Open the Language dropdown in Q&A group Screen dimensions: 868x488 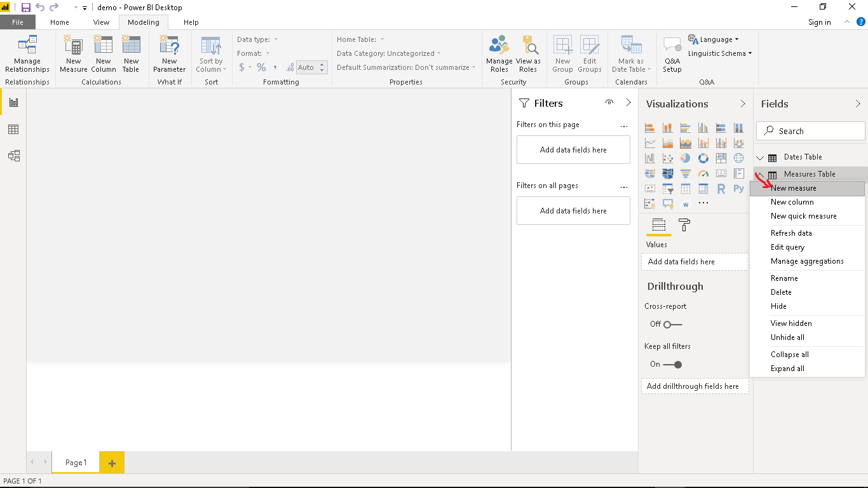click(x=714, y=39)
